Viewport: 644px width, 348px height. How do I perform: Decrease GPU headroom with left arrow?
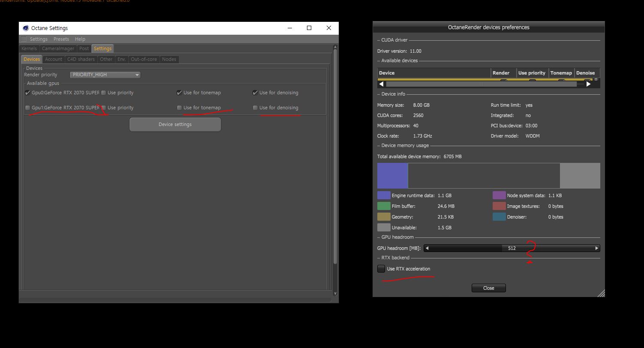(x=427, y=248)
